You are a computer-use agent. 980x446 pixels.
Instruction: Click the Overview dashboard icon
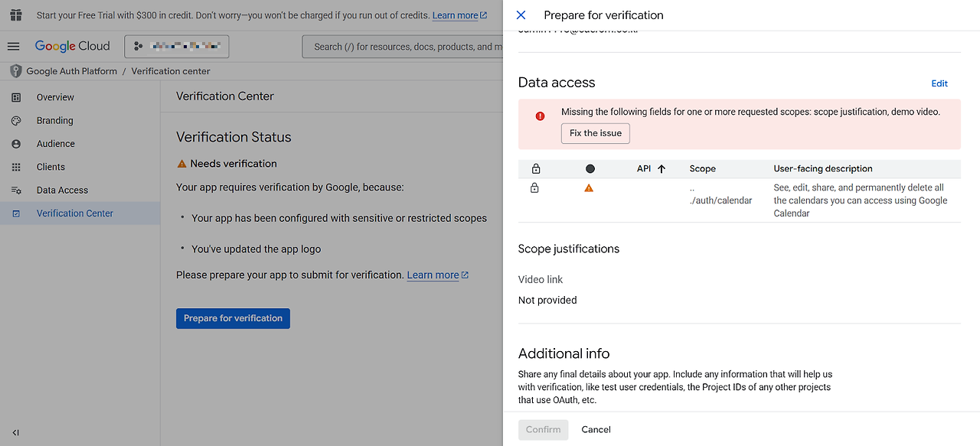pyautogui.click(x=16, y=97)
